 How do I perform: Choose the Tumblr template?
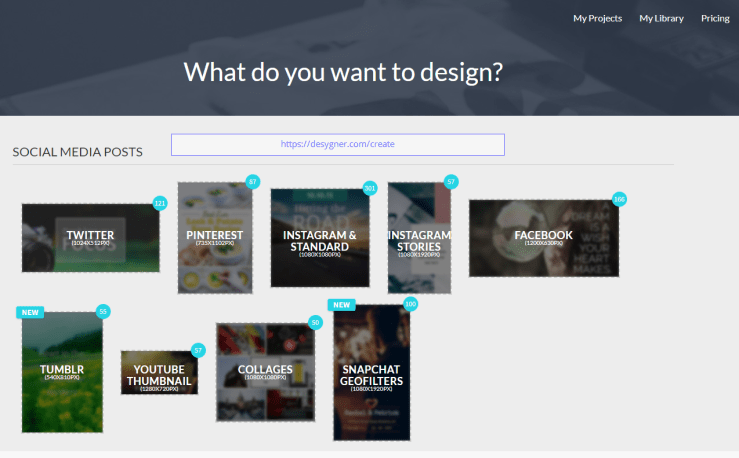pos(62,372)
